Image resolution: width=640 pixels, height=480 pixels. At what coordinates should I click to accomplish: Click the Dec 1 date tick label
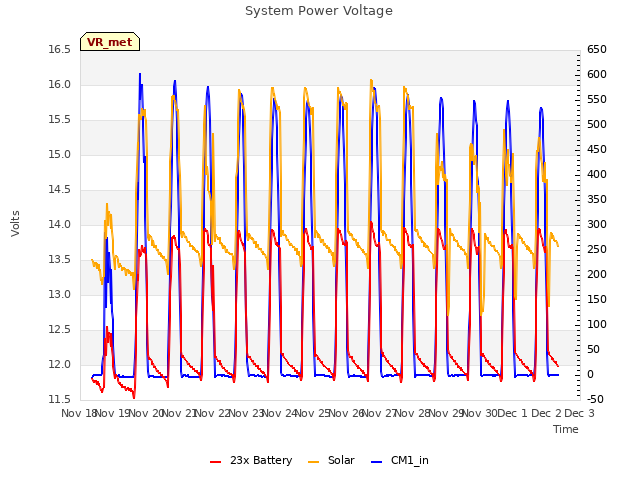point(513,413)
